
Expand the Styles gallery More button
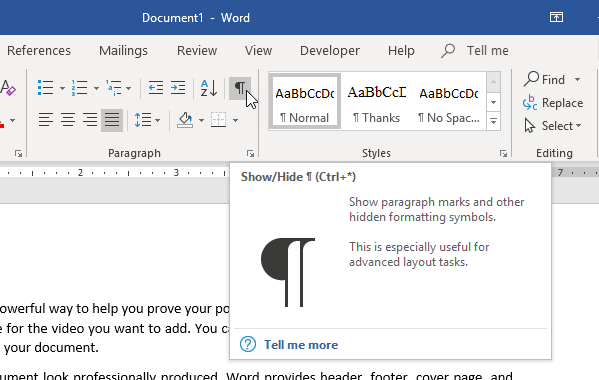493,121
